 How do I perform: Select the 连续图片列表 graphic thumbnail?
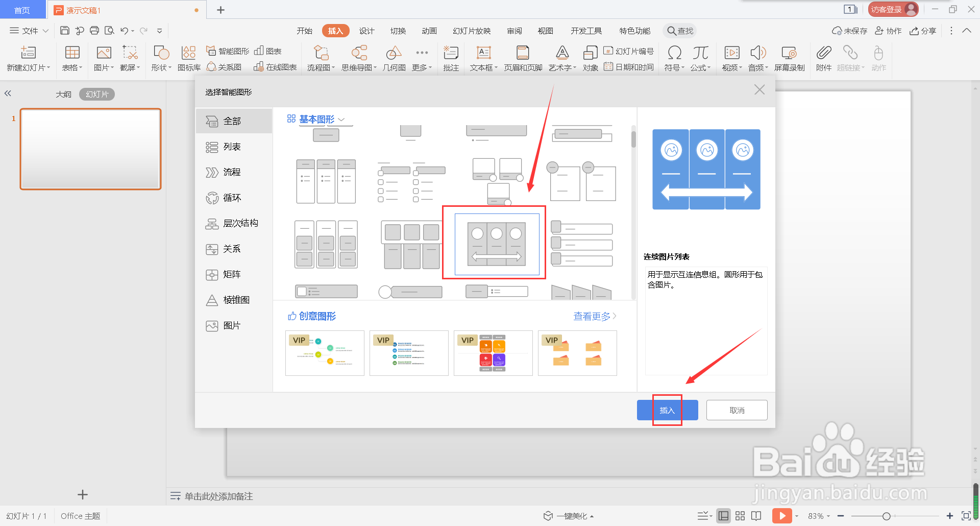click(x=497, y=244)
